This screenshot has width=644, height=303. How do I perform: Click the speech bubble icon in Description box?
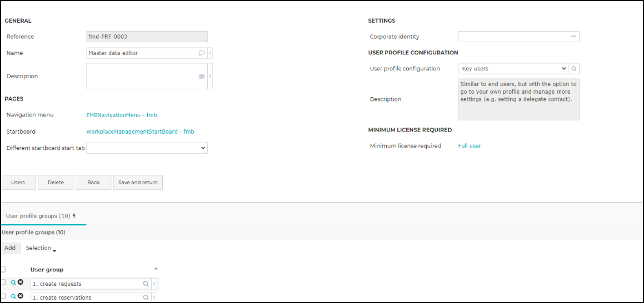pos(202,76)
